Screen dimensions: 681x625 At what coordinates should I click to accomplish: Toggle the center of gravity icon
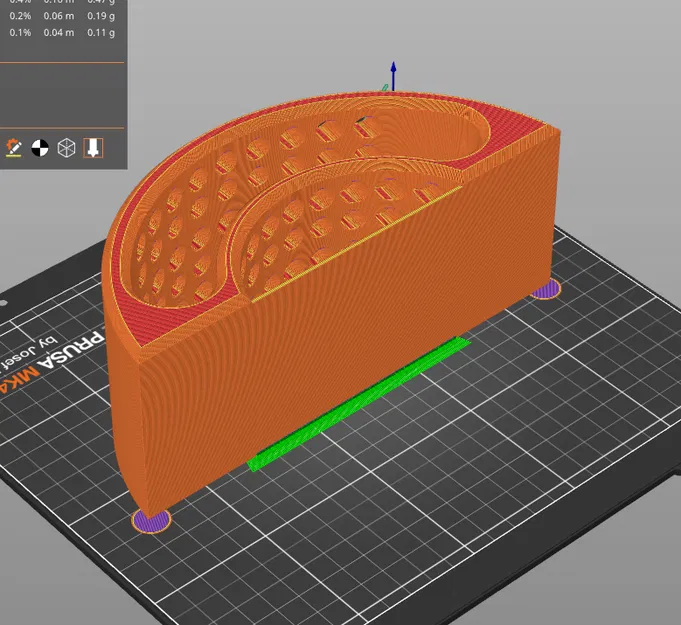40,148
